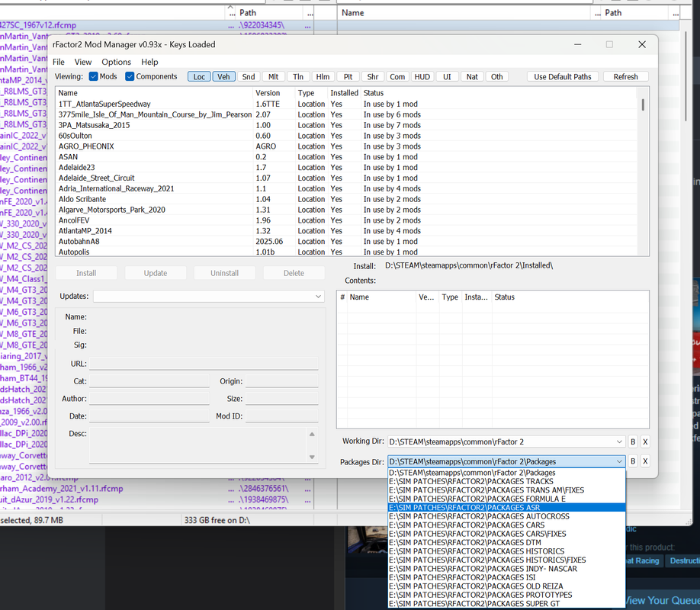Click Contents Name column header
Screen dimensions: 700x610
(x=382, y=297)
